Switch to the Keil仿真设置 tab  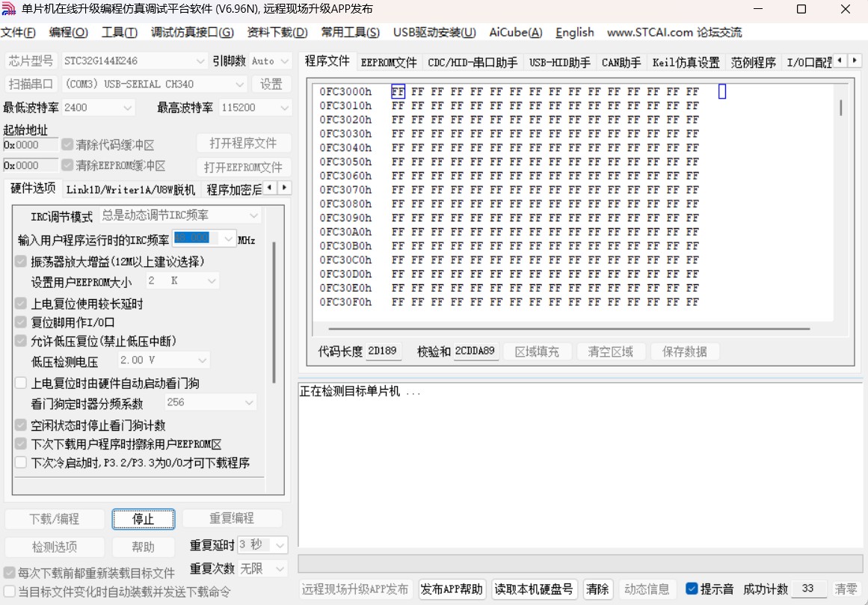[x=686, y=63]
